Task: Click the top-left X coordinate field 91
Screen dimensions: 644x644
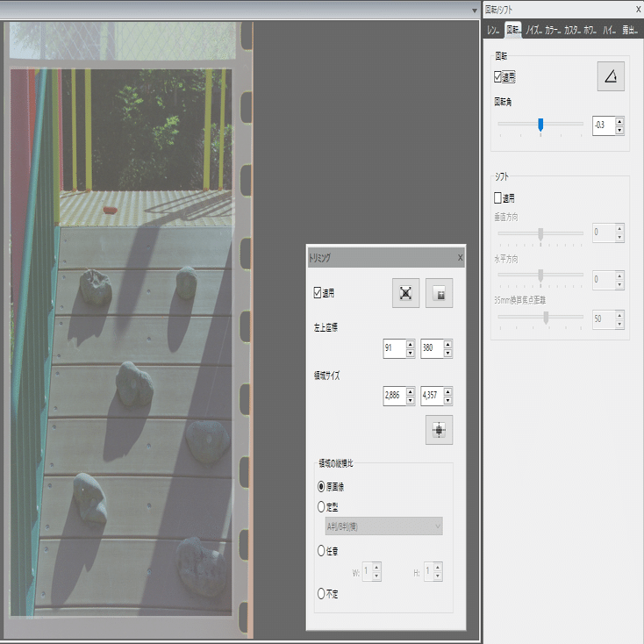Action: (x=394, y=348)
